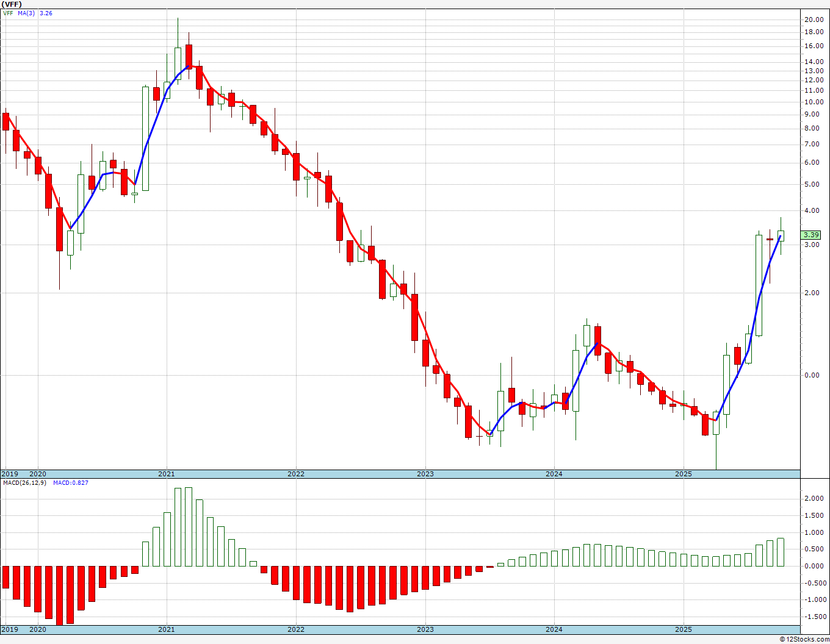Select 2023 on the MACD panel time axis
This screenshot has height=644, width=830.
point(425,629)
